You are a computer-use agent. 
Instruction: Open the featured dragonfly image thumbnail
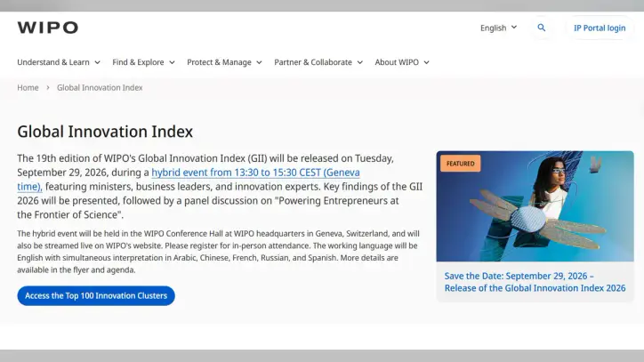535,205
